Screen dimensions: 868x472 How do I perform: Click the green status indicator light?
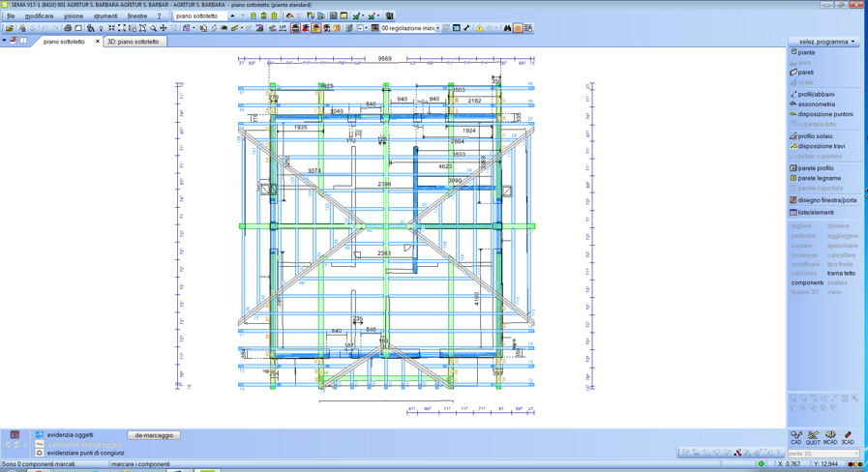click(x=762, y=464)
